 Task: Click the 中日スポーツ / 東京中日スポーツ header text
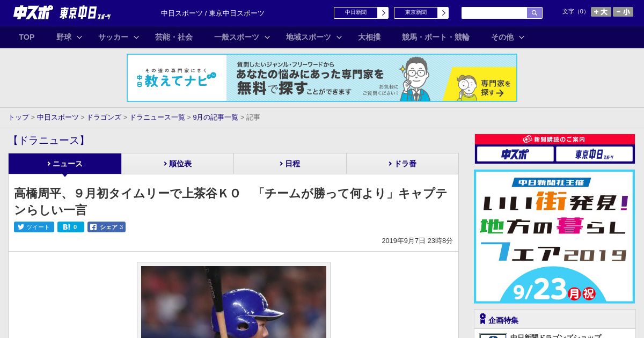coord(213,13)
